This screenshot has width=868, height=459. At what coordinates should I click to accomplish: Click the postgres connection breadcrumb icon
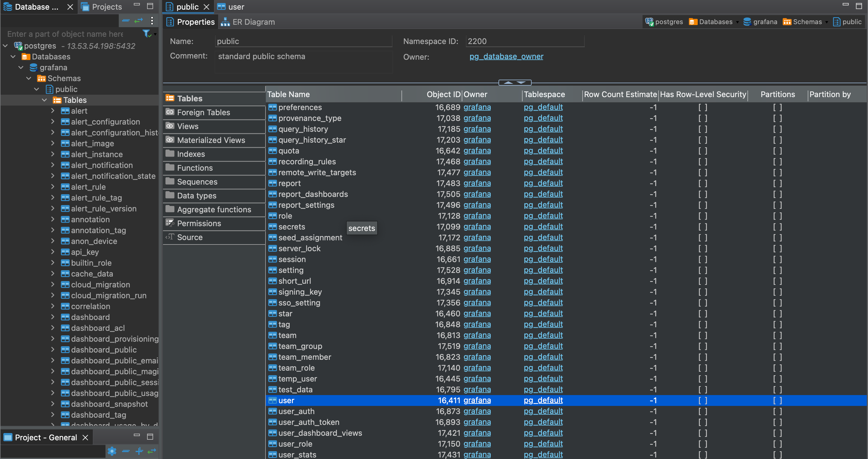click(649, 22)
